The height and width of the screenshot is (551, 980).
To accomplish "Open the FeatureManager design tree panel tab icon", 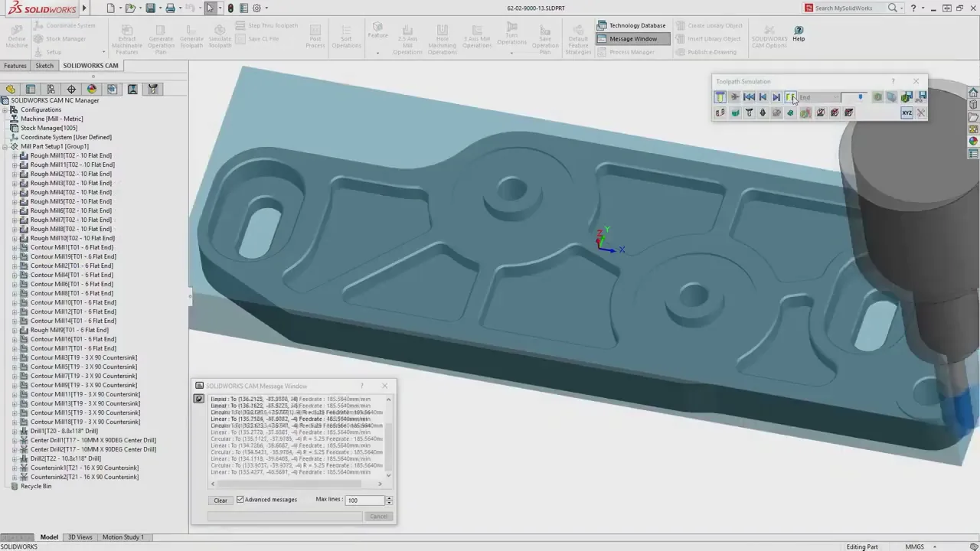I will [10, 90].
